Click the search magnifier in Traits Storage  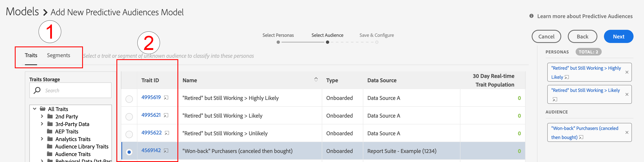(x=37, y=90)
